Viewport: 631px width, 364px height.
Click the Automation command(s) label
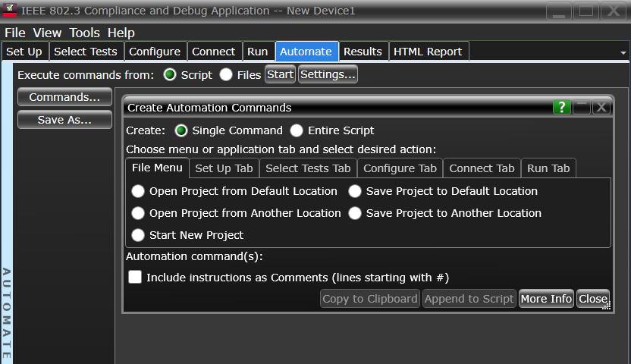pyautogui.click(x=194, y=256)
